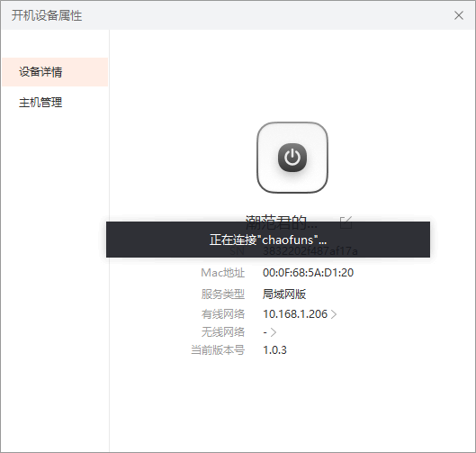Image resolution: width=476 pixels, height=453 pixels.
Task: Expand the 有线网络 chevron arrow
Action: coord(334,314)
